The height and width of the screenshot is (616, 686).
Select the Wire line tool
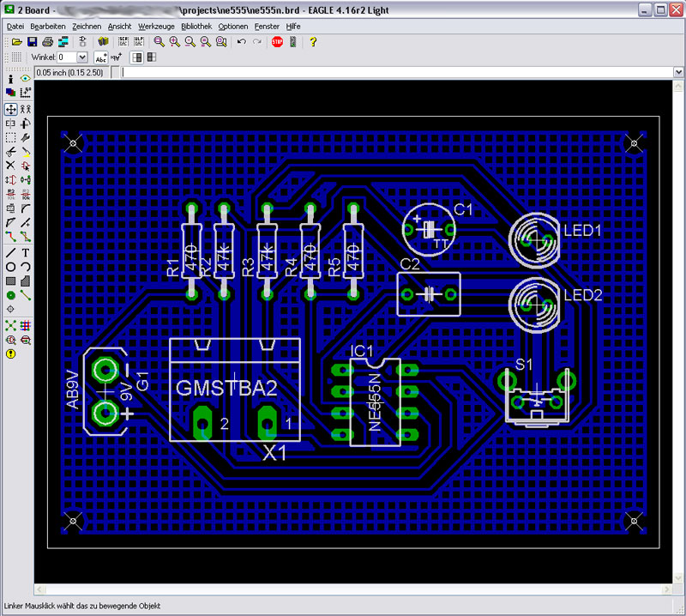[10, 253]
